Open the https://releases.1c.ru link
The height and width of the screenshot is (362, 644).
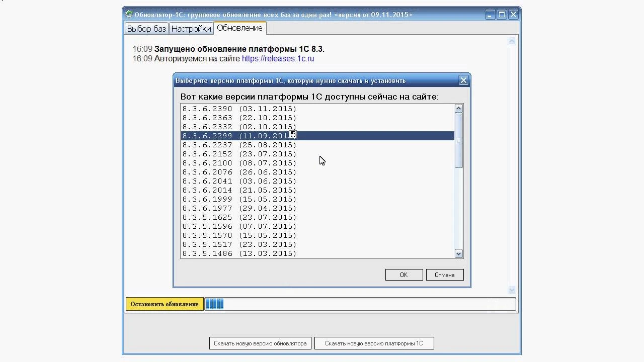tap(278, 59)
